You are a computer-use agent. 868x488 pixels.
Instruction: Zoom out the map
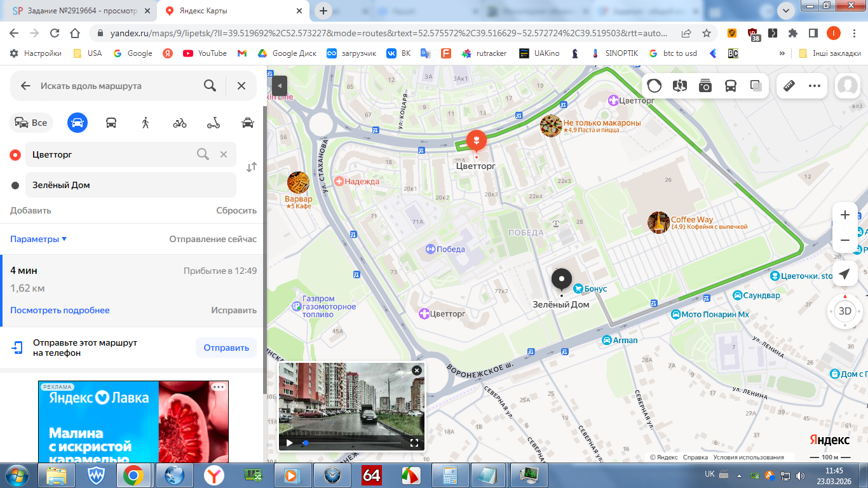click(x=844, y=240)
